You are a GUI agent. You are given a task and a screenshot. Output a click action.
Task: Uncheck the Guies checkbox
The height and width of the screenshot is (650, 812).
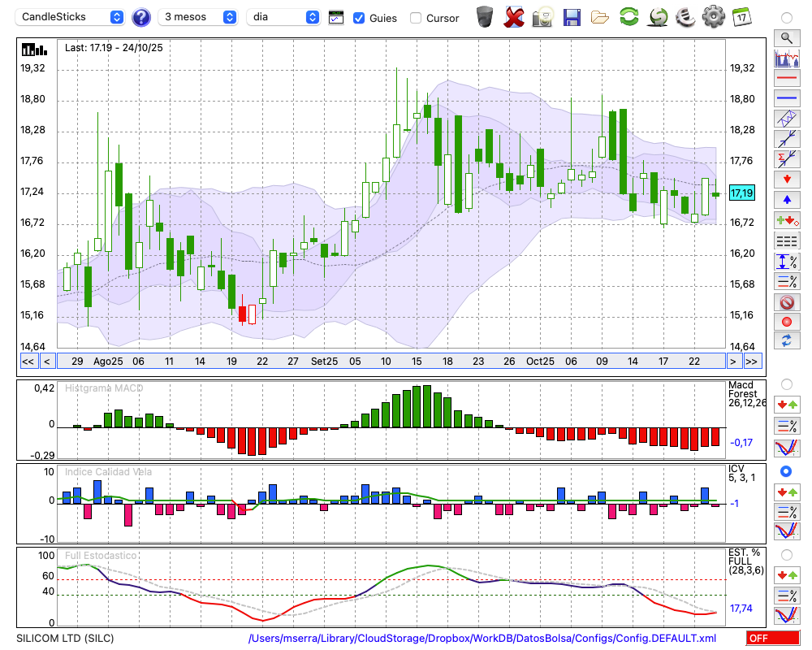[x=359, y=18]
